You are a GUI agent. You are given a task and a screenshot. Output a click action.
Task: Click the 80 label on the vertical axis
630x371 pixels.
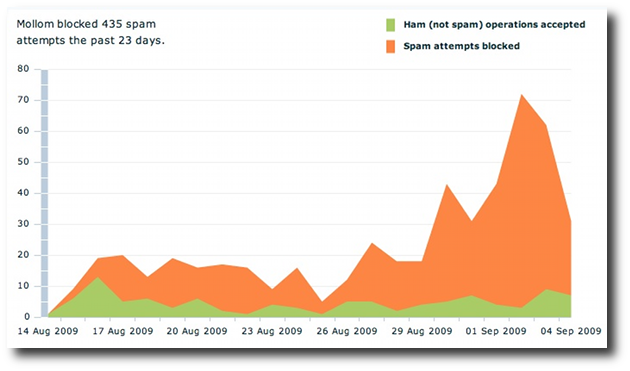tap(23, 69)
